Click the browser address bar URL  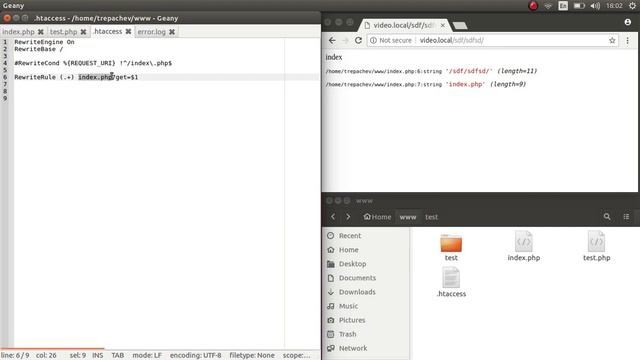[x=451, y=40]
